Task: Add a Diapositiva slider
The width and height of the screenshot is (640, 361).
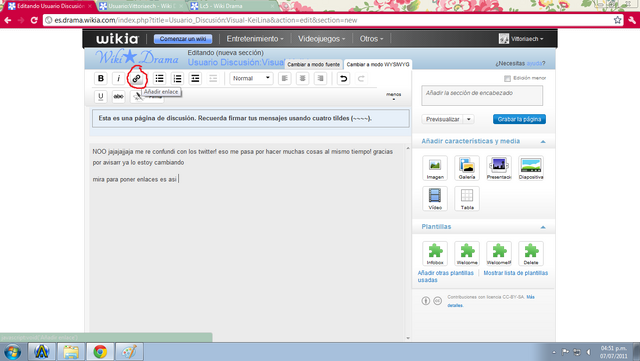Action: 531,168
